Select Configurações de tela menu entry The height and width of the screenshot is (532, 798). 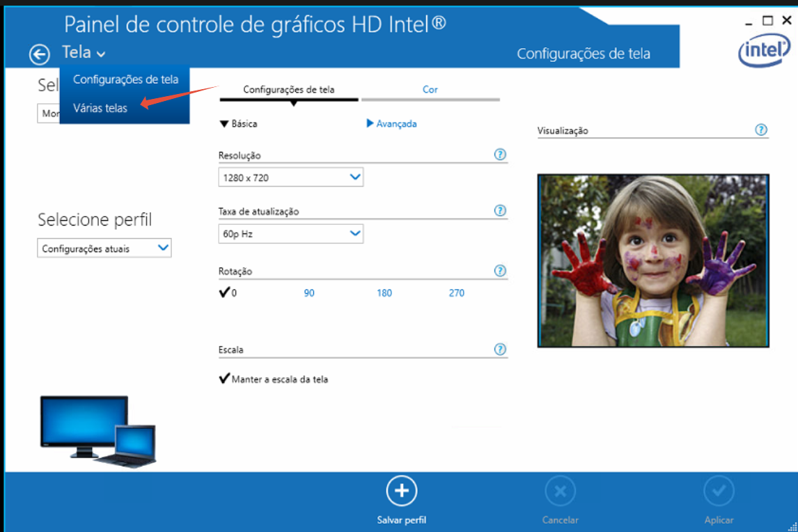point(125,79)
